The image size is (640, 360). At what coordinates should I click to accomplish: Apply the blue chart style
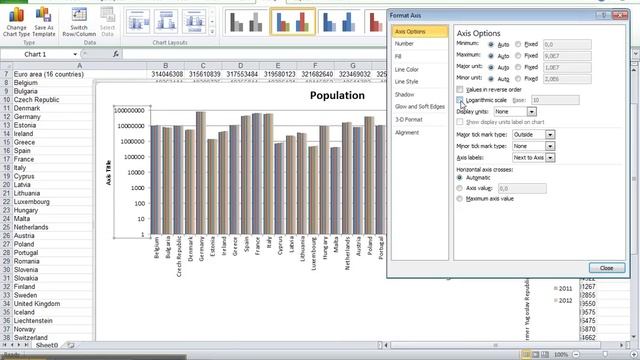coord(339,22)
